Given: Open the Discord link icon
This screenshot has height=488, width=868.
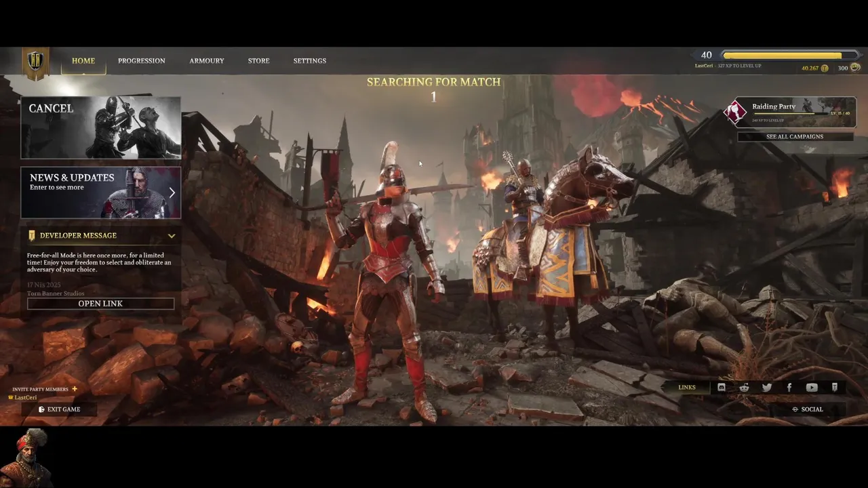Looking at the screenshot, I should [722, 388].
